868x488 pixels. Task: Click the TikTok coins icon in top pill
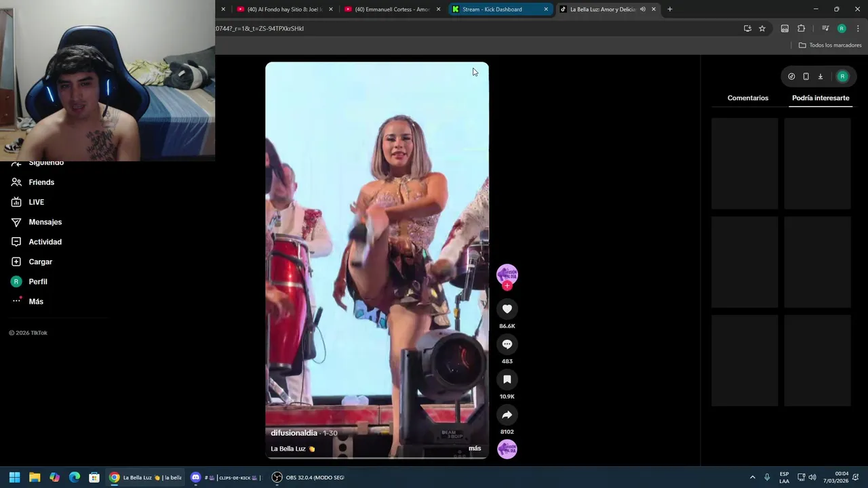click(x=791, y=77)
